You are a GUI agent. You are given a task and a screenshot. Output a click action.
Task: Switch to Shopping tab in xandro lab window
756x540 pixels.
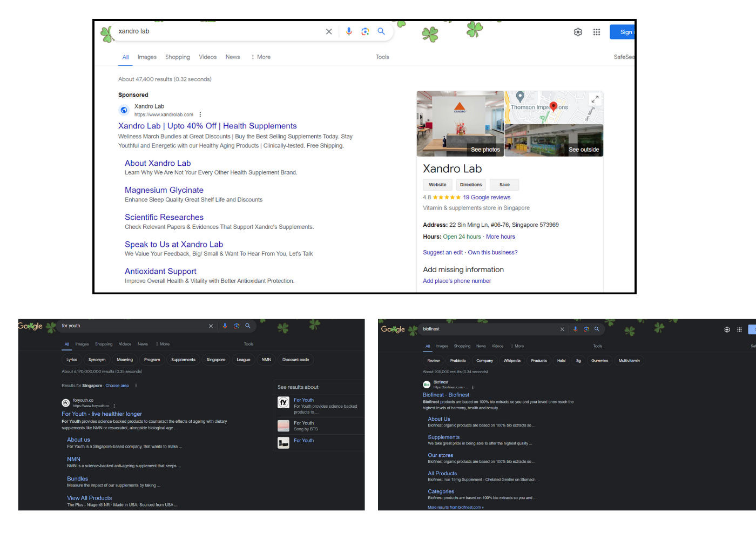point(178,57)
